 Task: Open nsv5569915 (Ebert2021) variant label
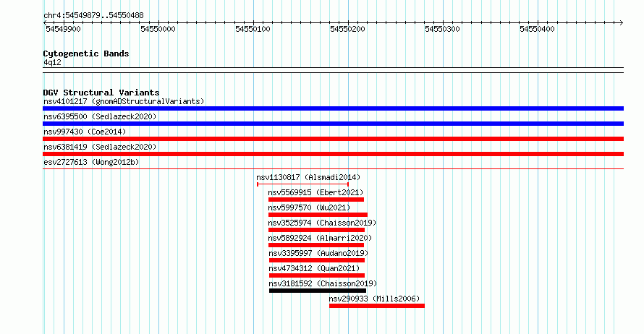315,192
